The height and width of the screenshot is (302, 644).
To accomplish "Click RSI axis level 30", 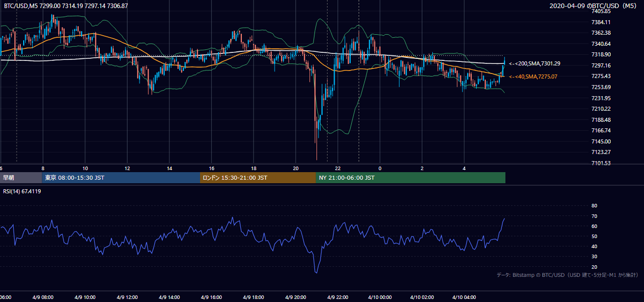I will pos(594,257).
